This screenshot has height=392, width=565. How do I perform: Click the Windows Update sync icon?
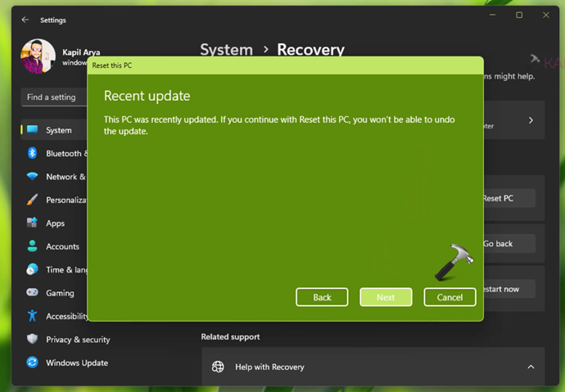[33, 363]
